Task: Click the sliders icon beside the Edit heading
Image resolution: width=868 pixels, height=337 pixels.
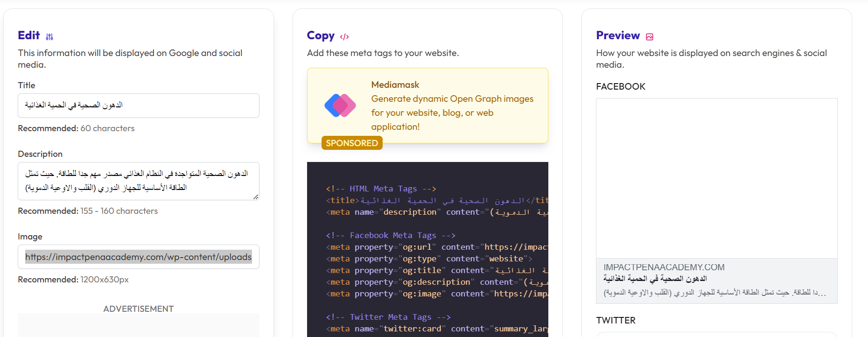Action: pyautogui.click(x=49, y=36)
